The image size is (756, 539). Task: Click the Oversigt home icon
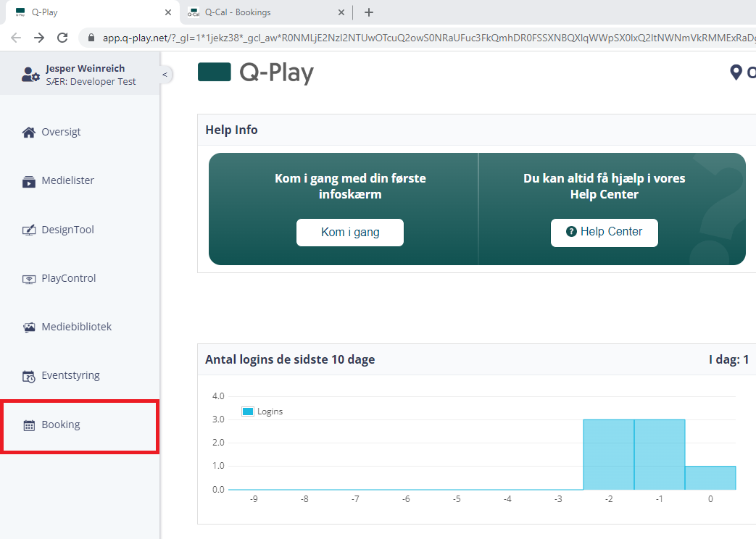(29, 133)
